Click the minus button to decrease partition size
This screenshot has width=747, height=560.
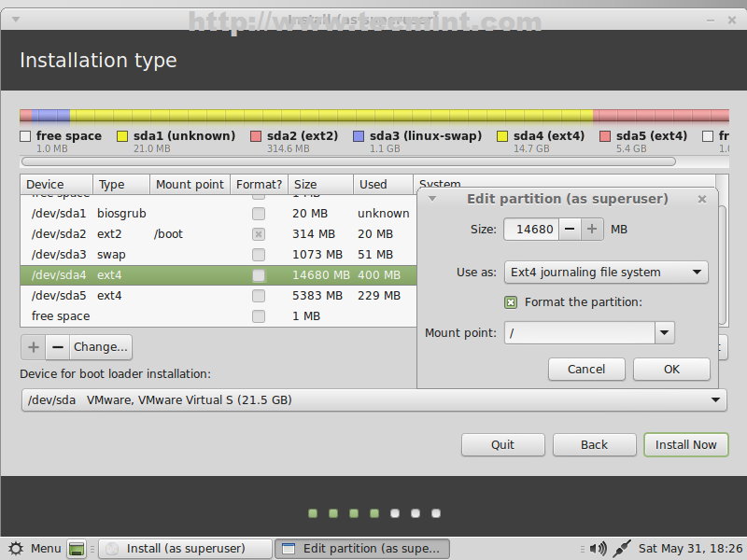[x=570, y=229]
